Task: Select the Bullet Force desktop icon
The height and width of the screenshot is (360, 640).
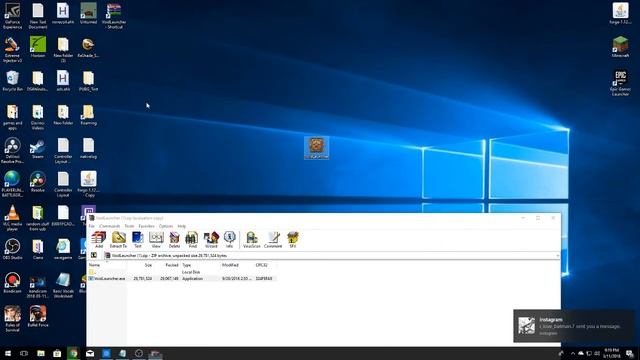Action: [x=38, y=316]
